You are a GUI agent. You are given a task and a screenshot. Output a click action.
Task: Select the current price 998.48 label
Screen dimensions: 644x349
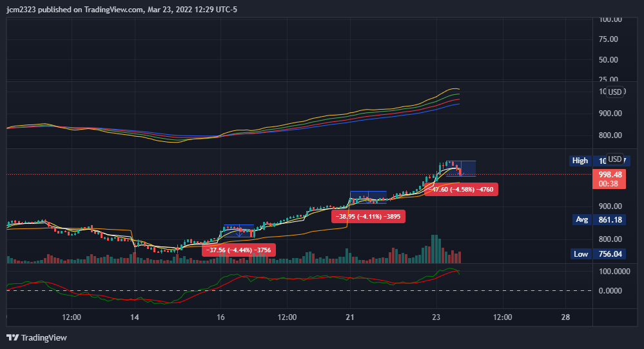click(x=610, y=174)
